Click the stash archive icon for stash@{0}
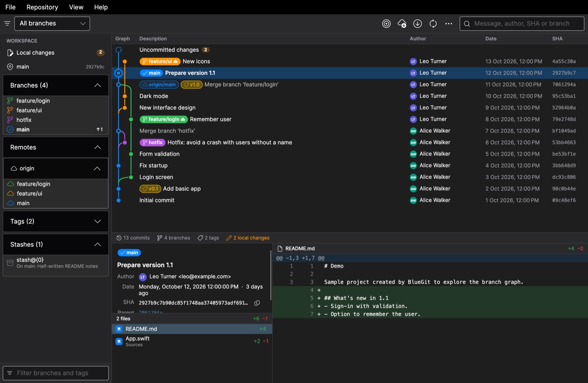This screenshot has width=588, height=383. [x=10, y=263]
